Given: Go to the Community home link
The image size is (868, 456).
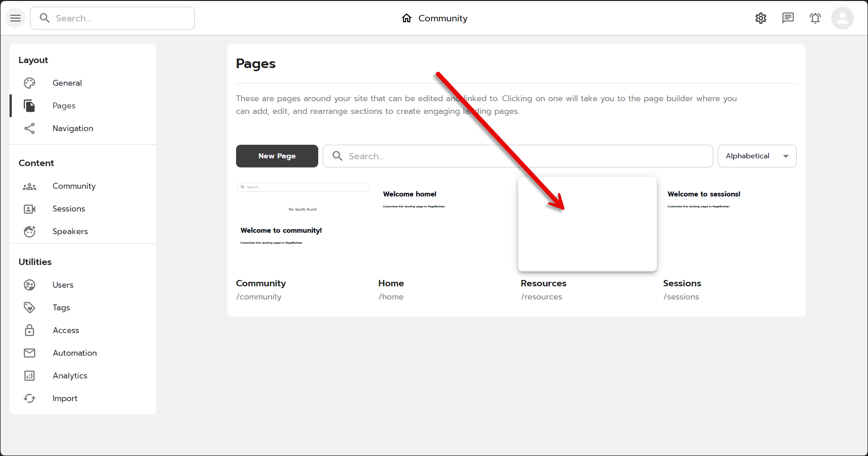Looking at the screenshot, I should (434, 18).
